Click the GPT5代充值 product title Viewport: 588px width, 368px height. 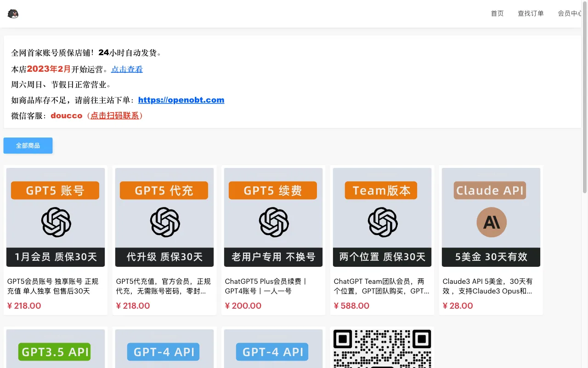(164, 286)
